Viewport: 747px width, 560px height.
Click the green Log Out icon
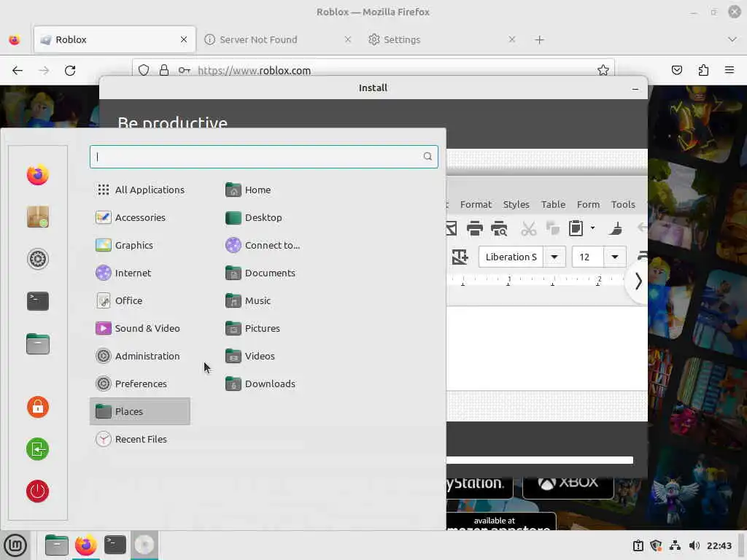(x=38, y=449)
